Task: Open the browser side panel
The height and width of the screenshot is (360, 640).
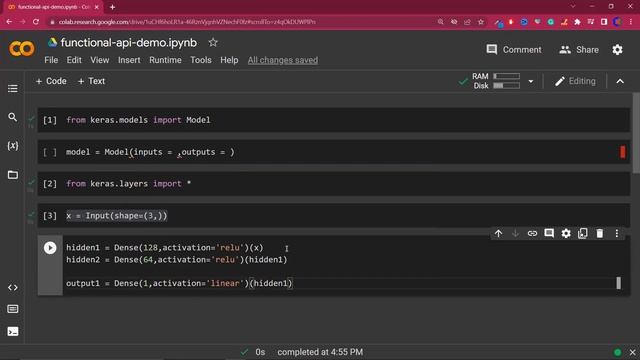Action: point(604,22)
